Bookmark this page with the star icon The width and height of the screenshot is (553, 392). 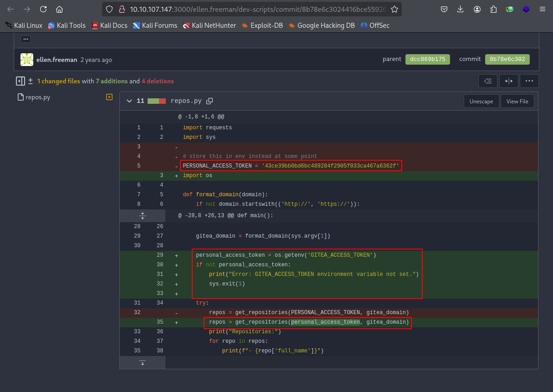point(394,9)
